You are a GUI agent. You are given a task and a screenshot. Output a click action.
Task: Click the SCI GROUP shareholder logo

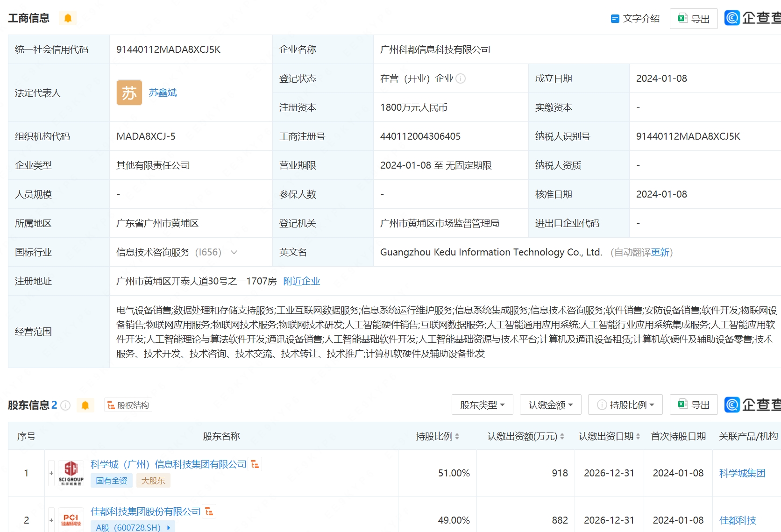point(71,473)
